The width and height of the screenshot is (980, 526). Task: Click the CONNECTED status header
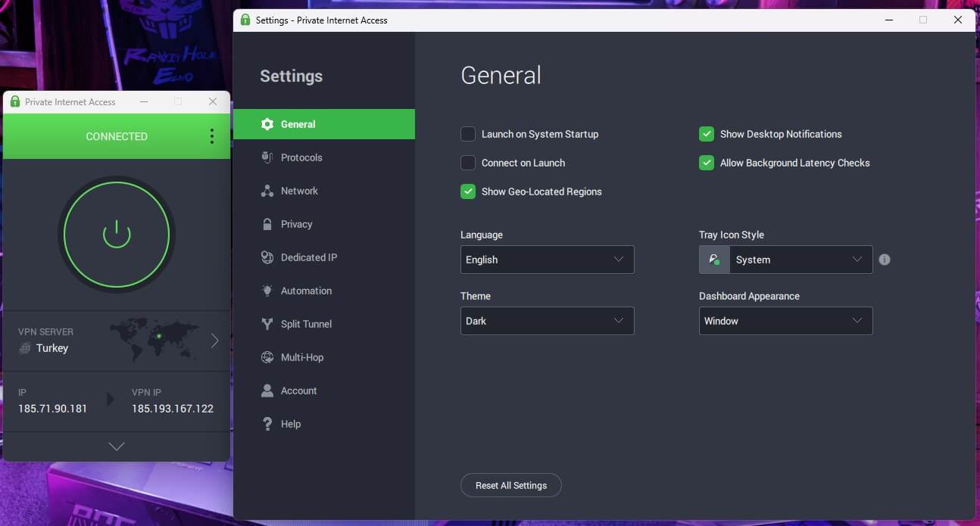117,136
